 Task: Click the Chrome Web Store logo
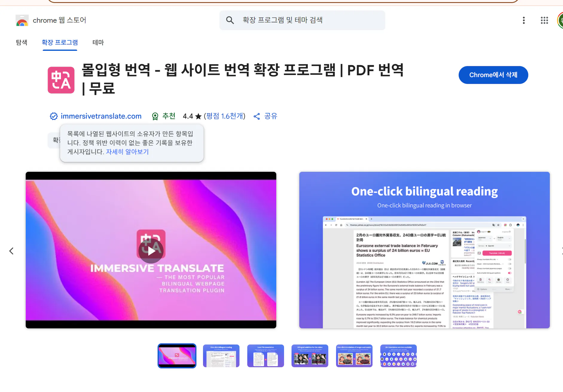(x=22, y=20)
